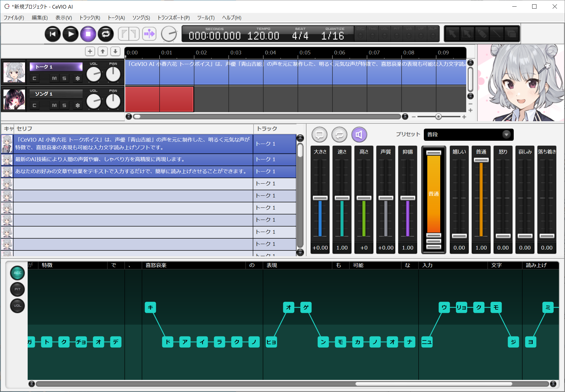This screenshot has width=565, height=392.
Task: Click the TEMPO value 120.00
Action: (263, 36)
